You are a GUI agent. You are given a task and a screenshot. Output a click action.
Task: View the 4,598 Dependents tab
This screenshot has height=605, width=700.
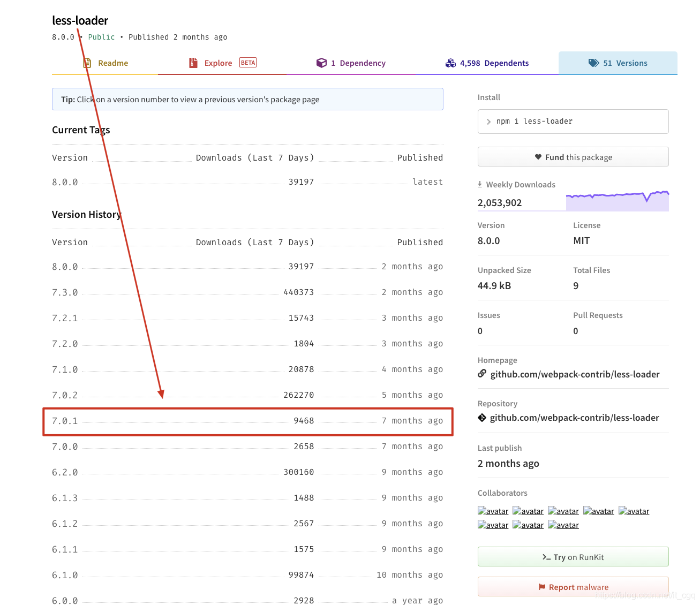[487, 63]
